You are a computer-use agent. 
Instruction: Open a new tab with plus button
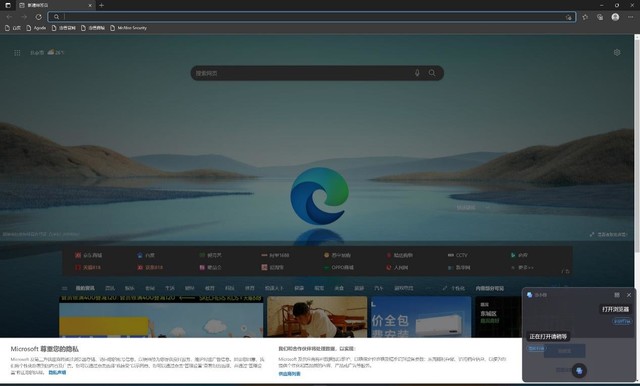point(101,5)
